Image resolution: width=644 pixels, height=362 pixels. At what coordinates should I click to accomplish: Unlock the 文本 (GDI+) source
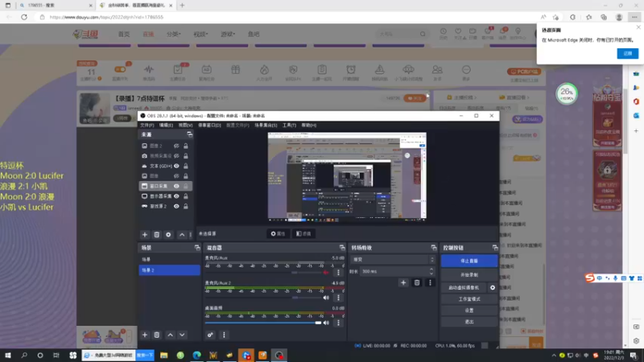[186, 166]
